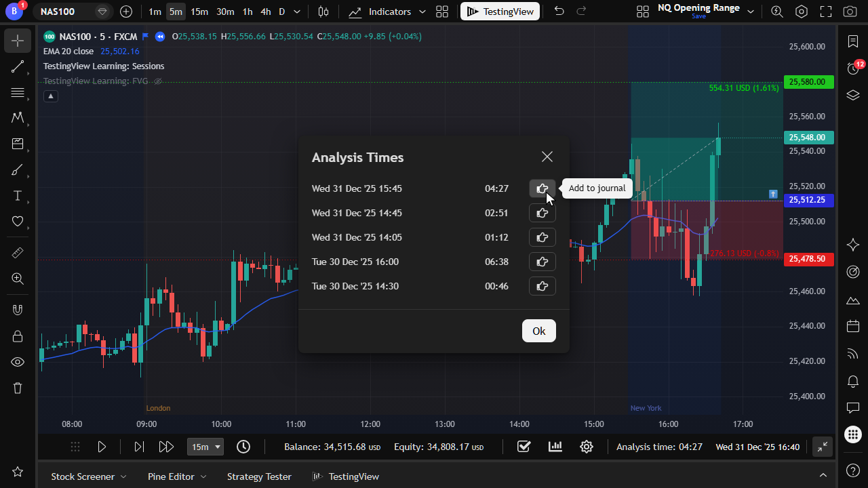This screenshot has height=488, width=868.
Task: Close the Analysis Times dialog
Action: click(547, 157)
